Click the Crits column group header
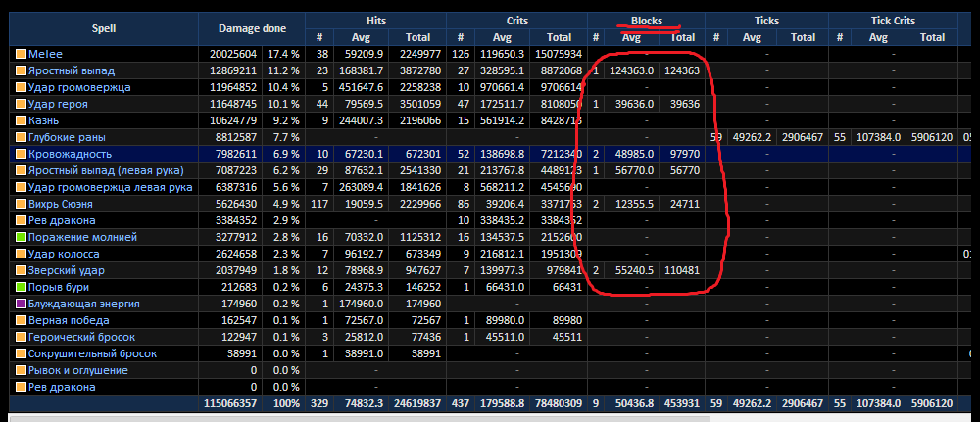Image resolution: width=980 pixels, height=422 pixels. click(x=516, y=21)
